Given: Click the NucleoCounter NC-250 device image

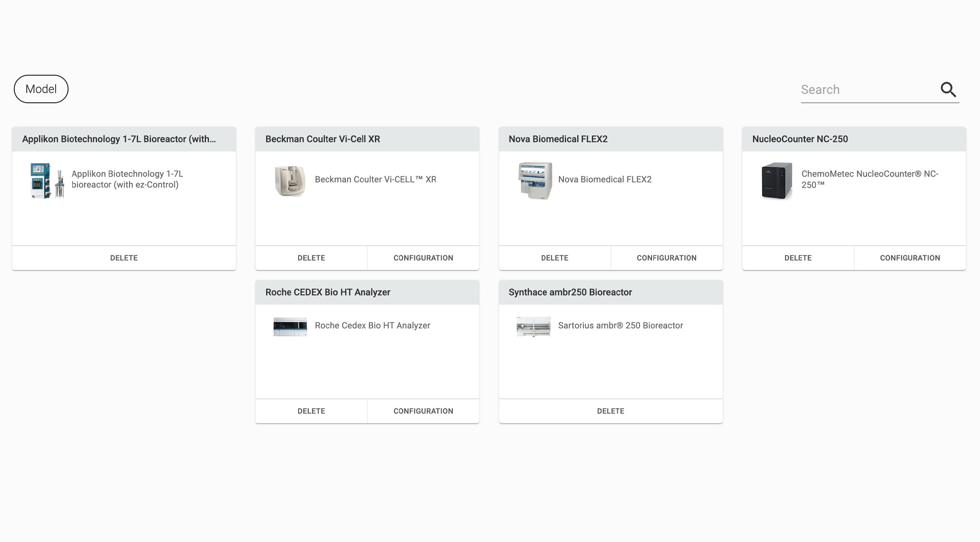Looking at the screenshot, I should click(777, 180).
